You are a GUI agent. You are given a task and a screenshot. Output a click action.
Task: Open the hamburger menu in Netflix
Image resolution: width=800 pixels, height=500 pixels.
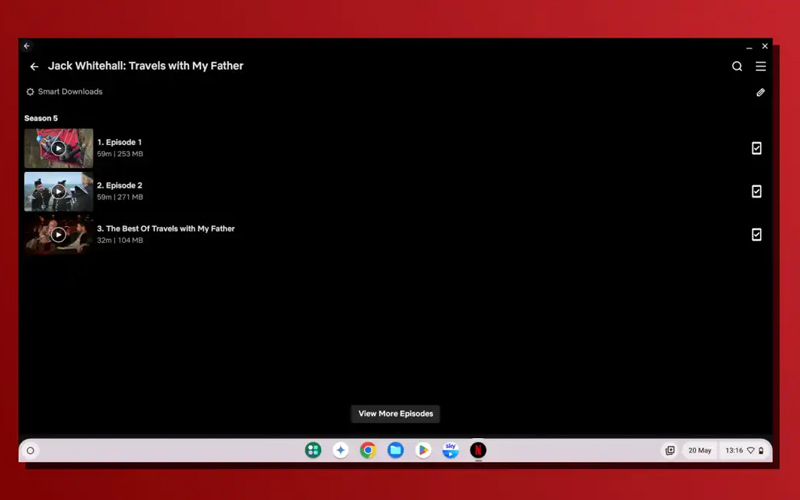[761, 66]
